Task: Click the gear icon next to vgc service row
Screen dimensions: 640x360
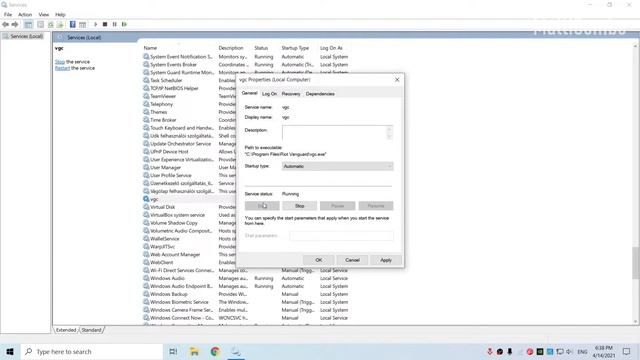Action: click(146, 199)
